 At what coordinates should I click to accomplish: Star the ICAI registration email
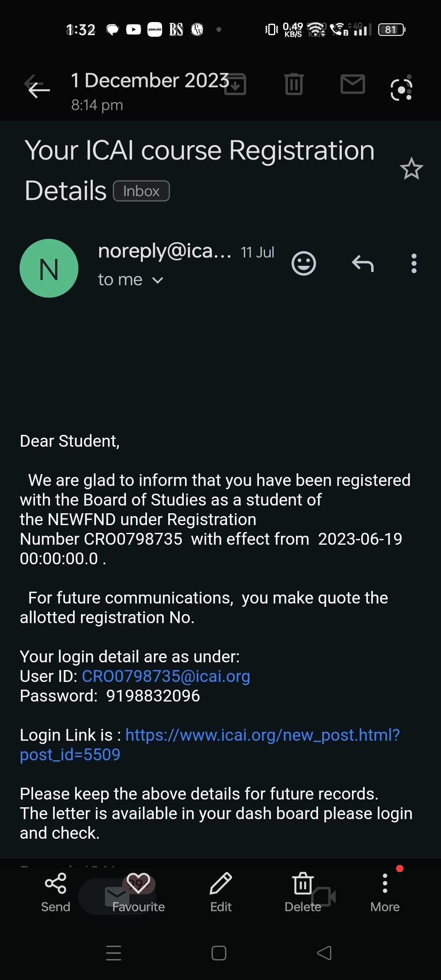click(x=411, y=169)
